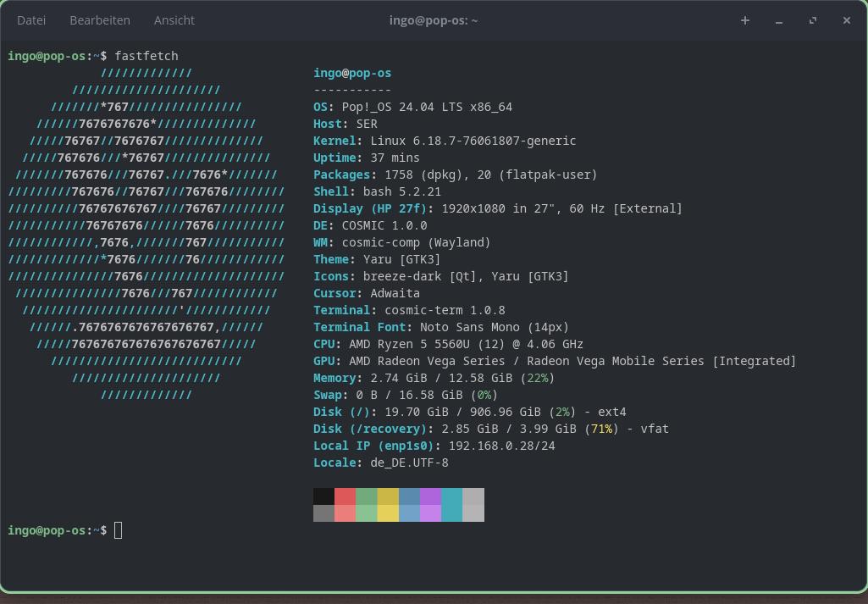Maximize the terminal window
The width and height of the screenshot is (868, 604).
813,20
